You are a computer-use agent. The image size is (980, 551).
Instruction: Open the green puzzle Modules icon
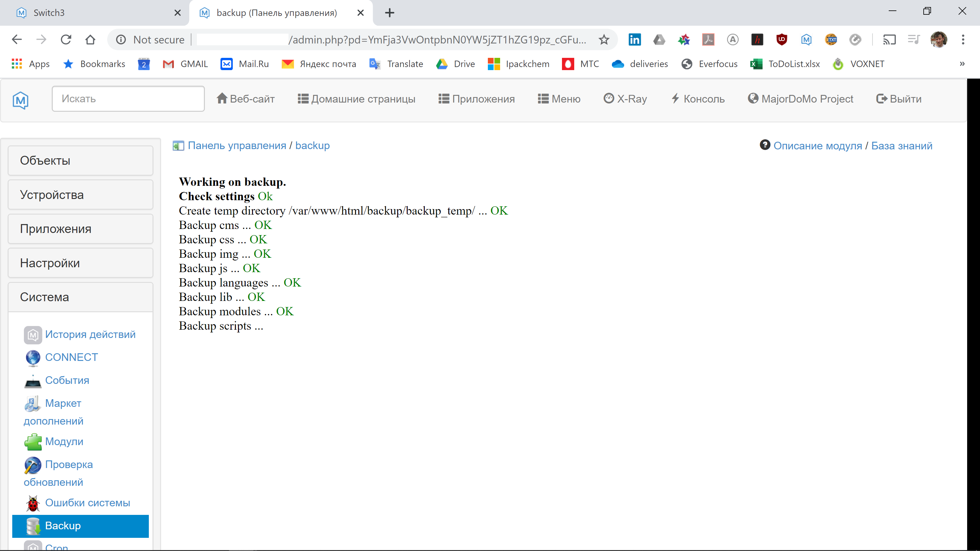(x=33, y=442)
